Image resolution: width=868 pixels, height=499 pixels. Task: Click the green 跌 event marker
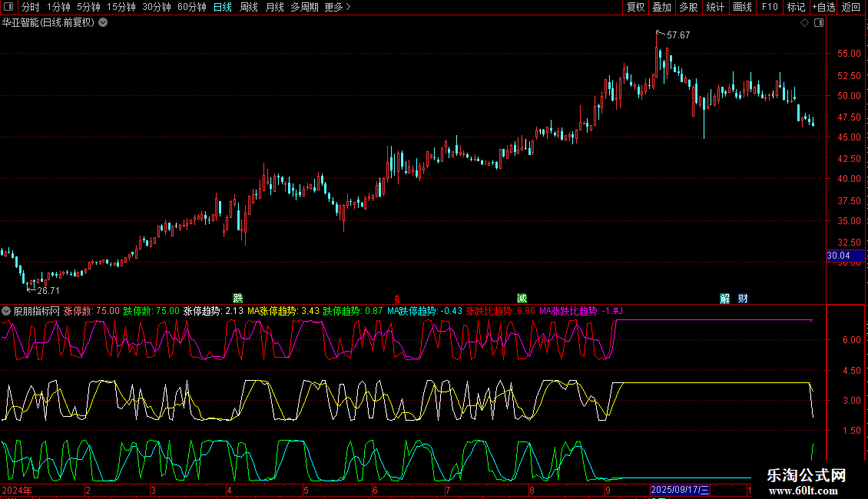[238, 298]
